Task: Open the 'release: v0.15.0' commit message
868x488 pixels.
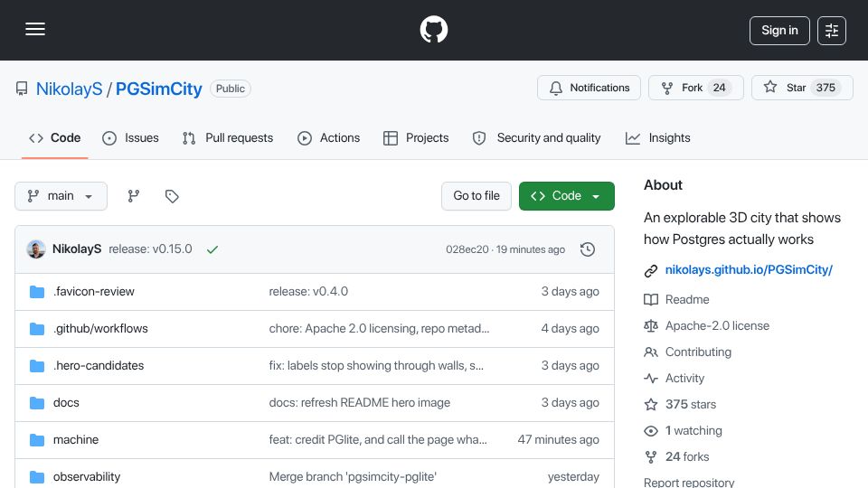Action: (x=151, y=249)
